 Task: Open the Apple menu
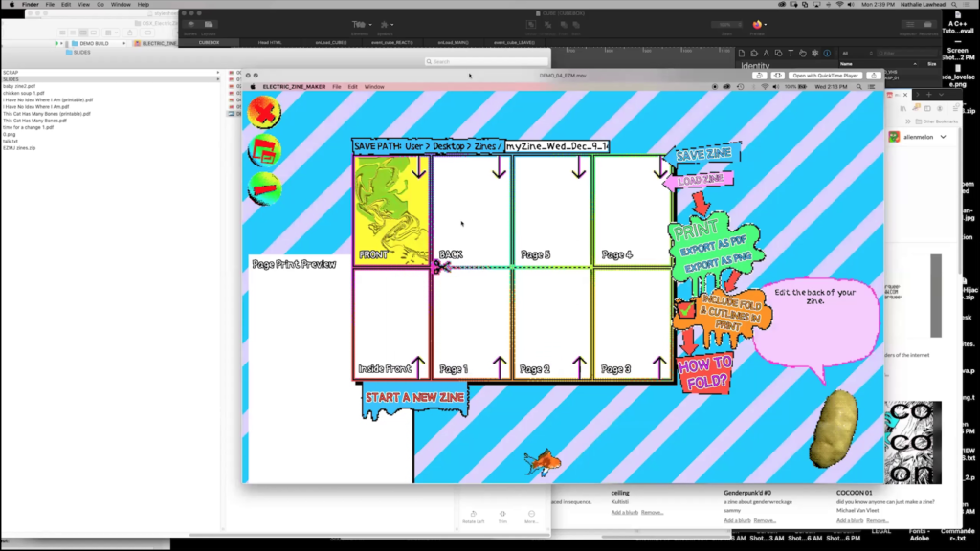11,5
